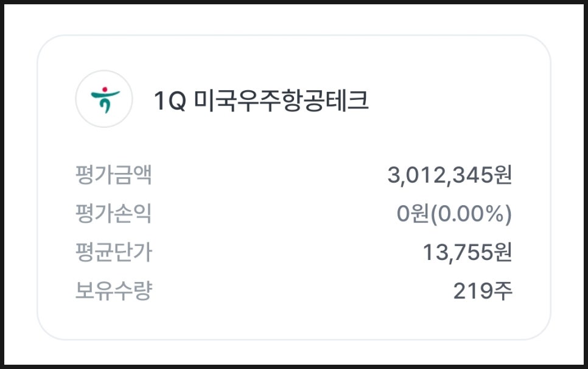588x369 pixels.
Task: Click the gap between 평균단가 and its price
Action: tap(286, 253)
